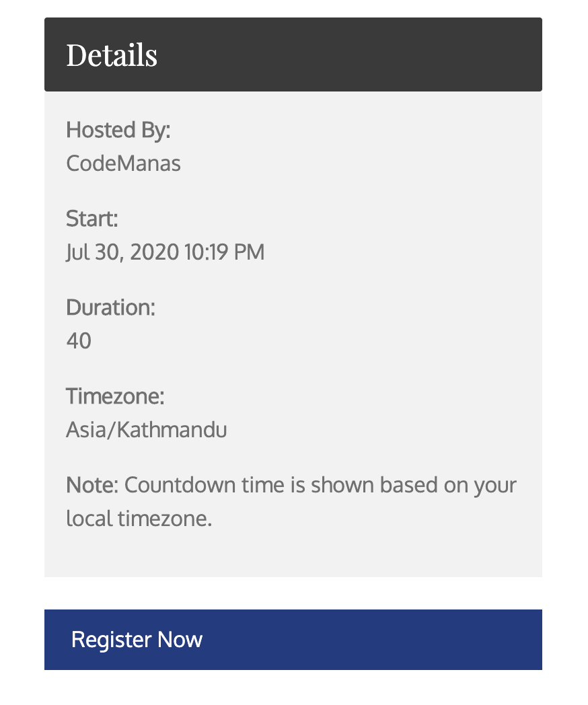This screenshot has width=588, height=705.
Task: Select the Details header title
Action: coord(112,55)
